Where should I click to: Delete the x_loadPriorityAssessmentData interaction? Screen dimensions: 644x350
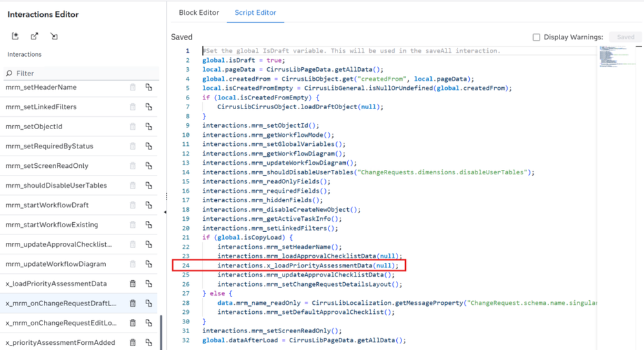click(133, 283)
